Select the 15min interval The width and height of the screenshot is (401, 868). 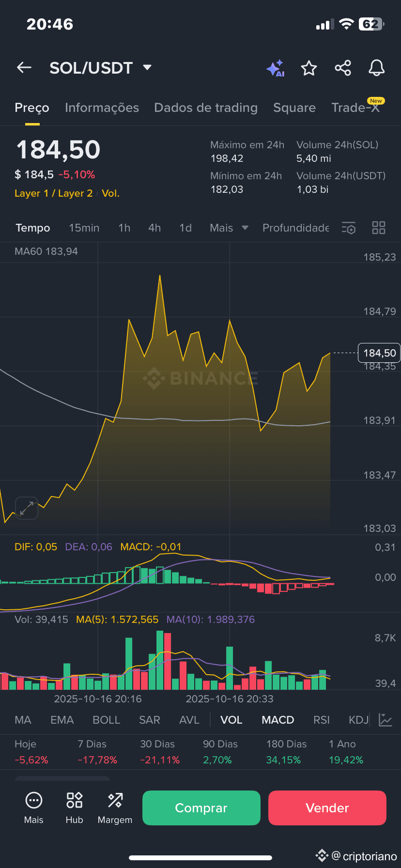[84, 228]
